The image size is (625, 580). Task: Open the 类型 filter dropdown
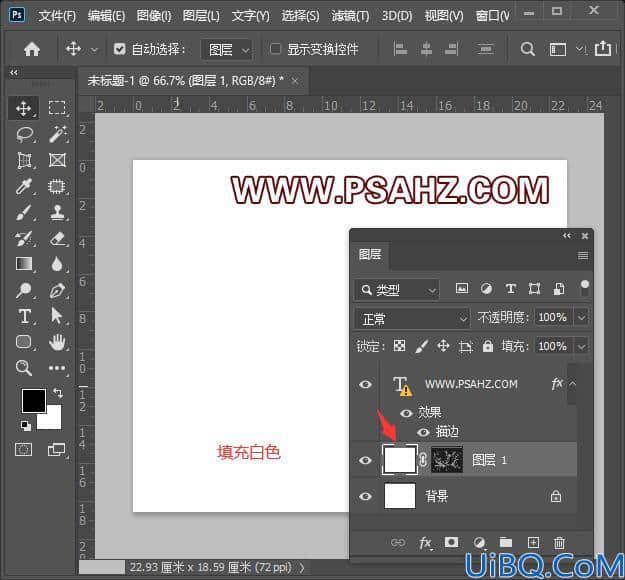click(x=397, y=290)
